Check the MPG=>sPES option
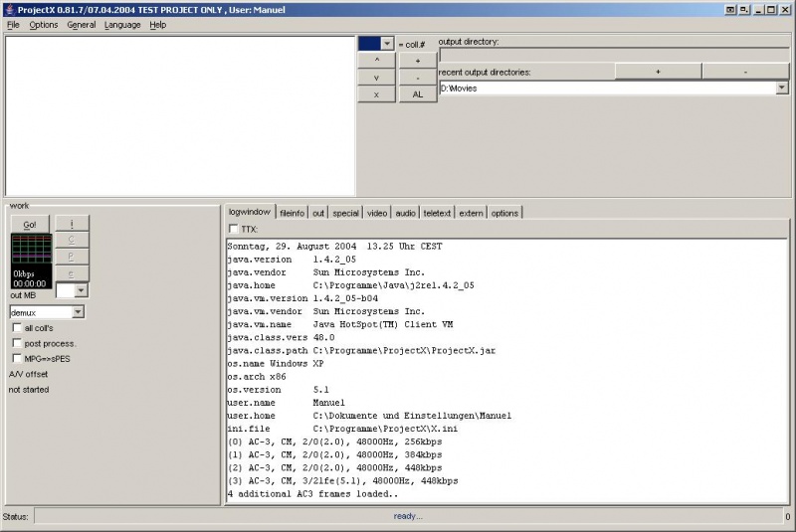This screenshot has height=532, width=796. tap(17, 358)
